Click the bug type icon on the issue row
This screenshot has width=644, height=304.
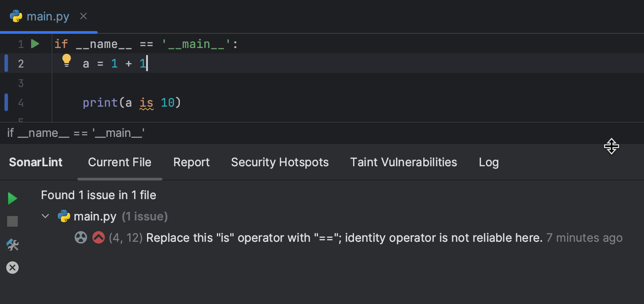point(81,238)
